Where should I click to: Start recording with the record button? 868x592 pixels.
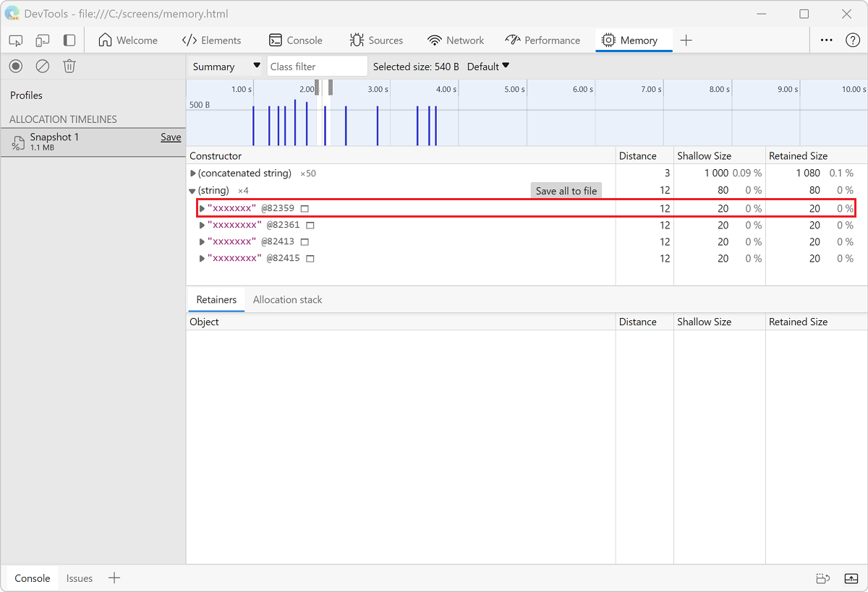click(16, 67)
